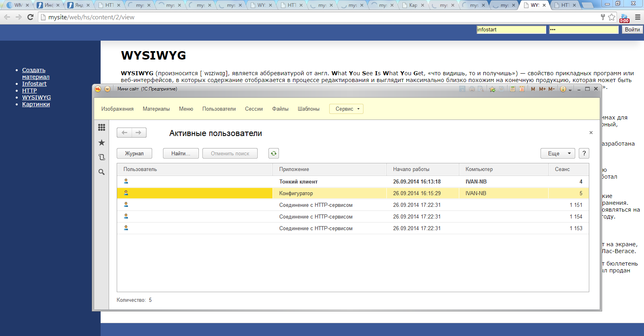Select the Конфигуратор cell
The width and height of the screenshot is (644, 336).
pos(330,193)
